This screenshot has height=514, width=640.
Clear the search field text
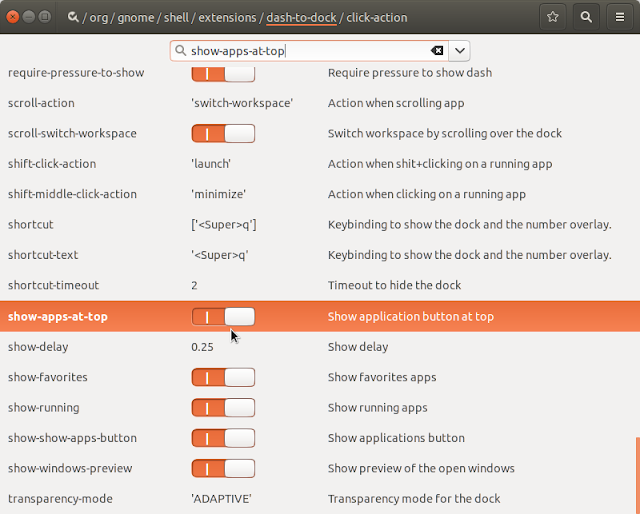point(437,51)
